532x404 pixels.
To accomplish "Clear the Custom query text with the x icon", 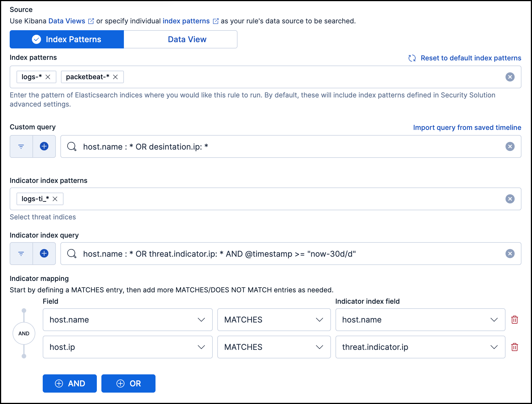I will [511, 146].
